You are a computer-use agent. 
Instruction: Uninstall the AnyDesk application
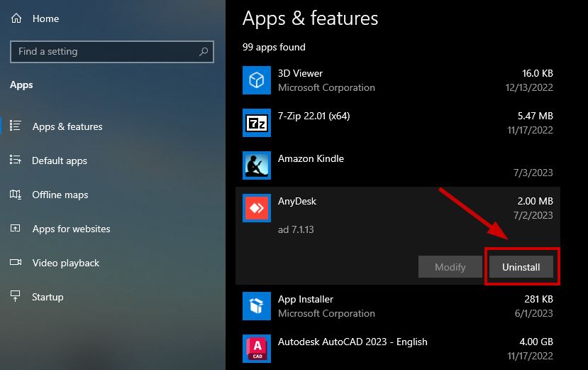[521, 267]
